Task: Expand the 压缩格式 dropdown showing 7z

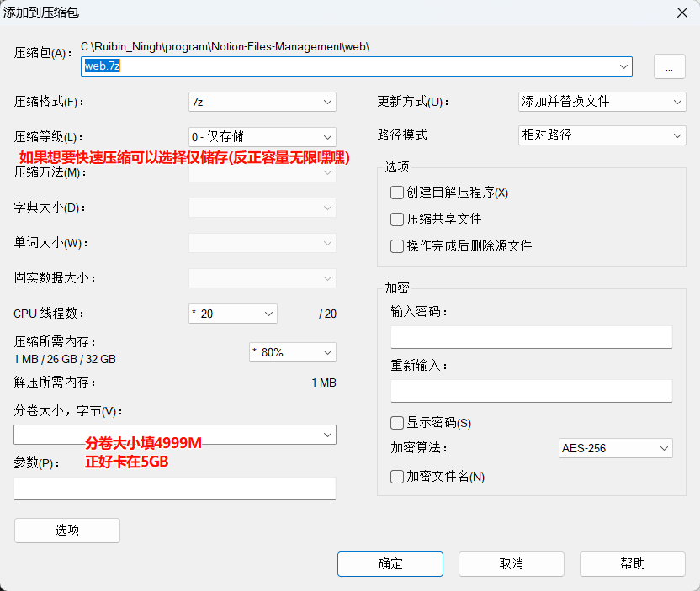Action: [327, 102]
